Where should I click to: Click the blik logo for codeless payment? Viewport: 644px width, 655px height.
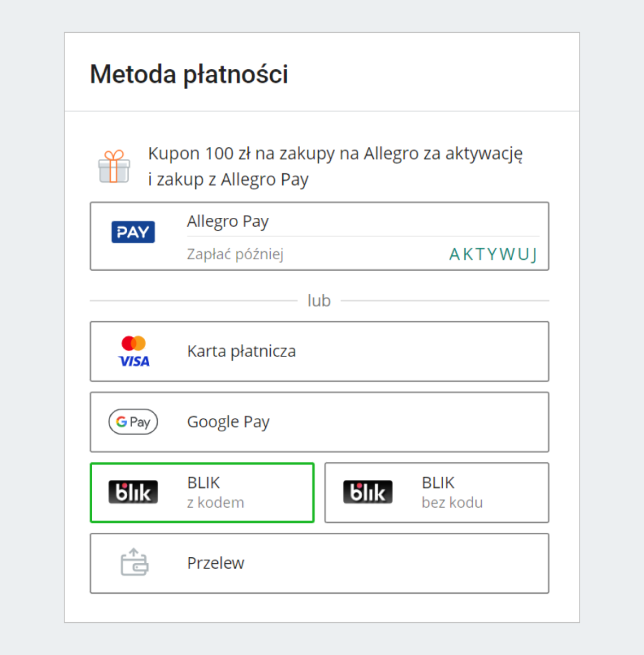[x=368, y=492]
